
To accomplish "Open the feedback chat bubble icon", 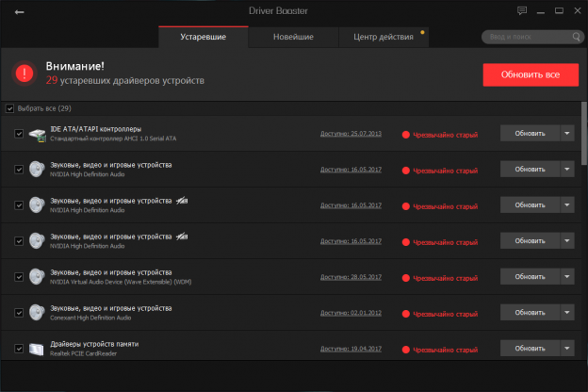I will click(522, 11).
